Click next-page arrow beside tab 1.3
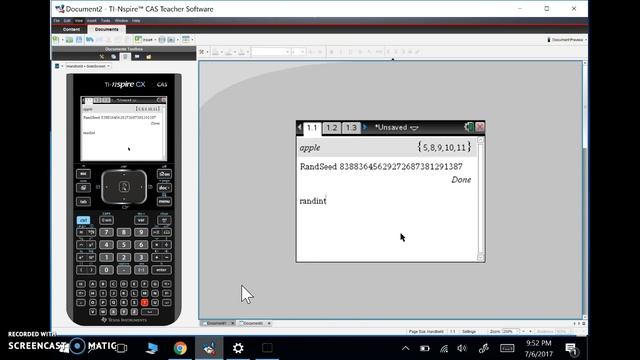 click(365, 127)
